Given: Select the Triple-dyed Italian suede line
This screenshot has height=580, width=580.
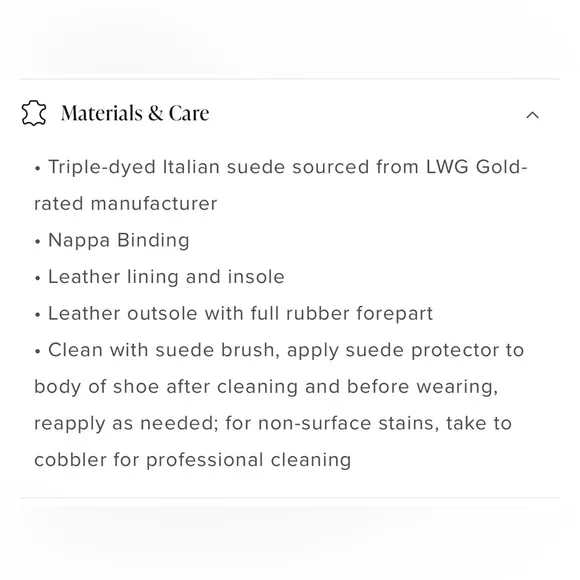Looking at the screenshot, I should pos(281,167).
